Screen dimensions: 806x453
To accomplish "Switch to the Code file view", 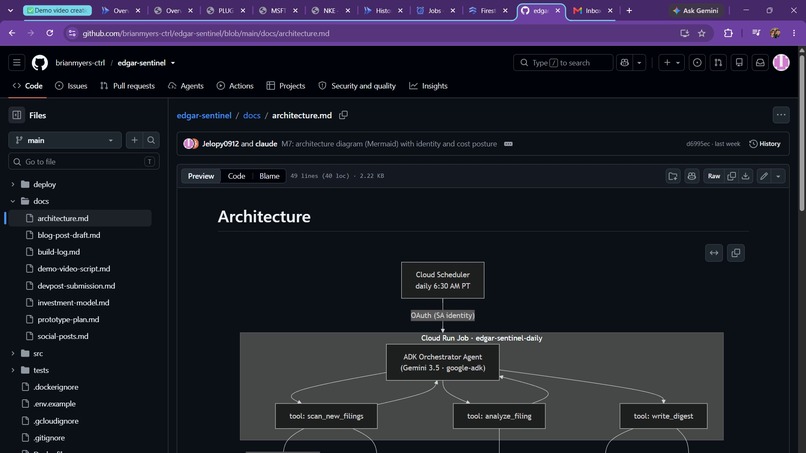I will coord(236,176).
